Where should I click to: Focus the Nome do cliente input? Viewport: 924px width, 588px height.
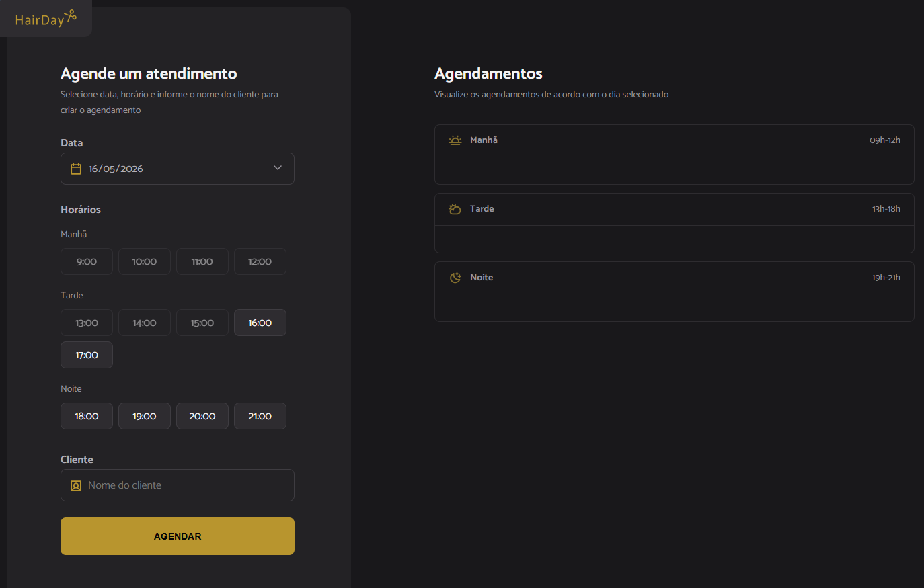click(178, 485)
